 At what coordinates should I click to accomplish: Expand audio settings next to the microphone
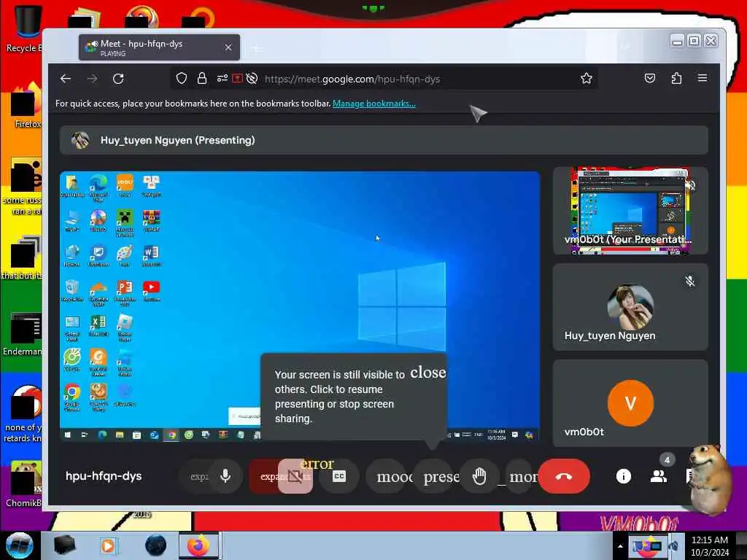pos(196,476)
